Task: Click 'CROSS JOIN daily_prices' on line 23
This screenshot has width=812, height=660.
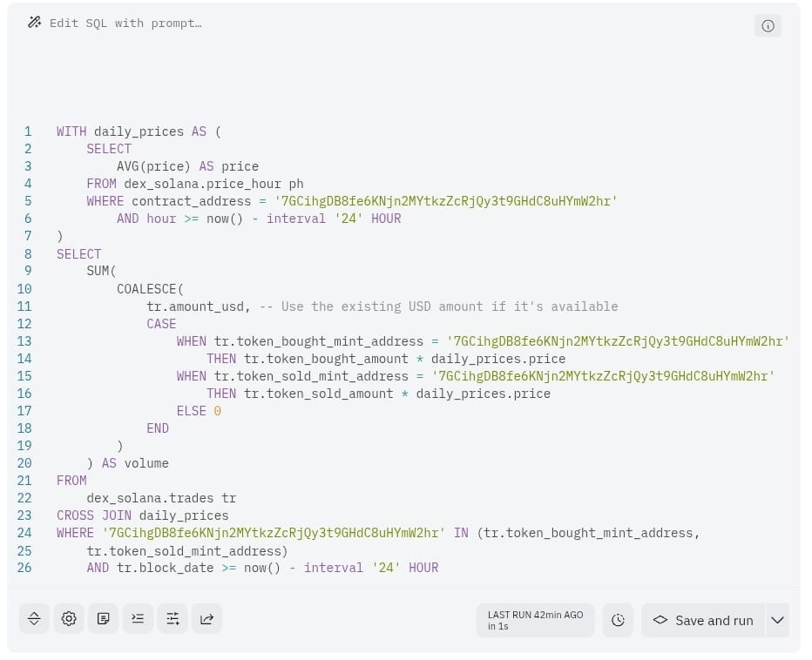Action: click(142, 515)
